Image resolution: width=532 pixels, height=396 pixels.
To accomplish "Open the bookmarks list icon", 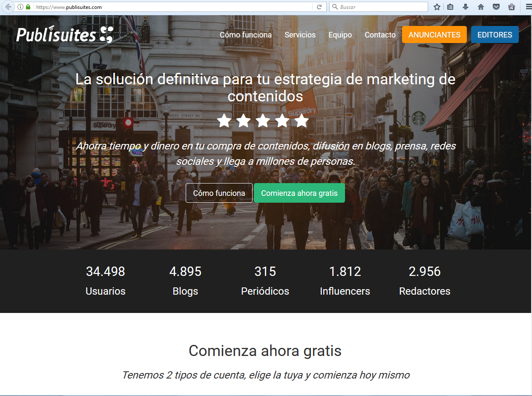I will point(450,7).
